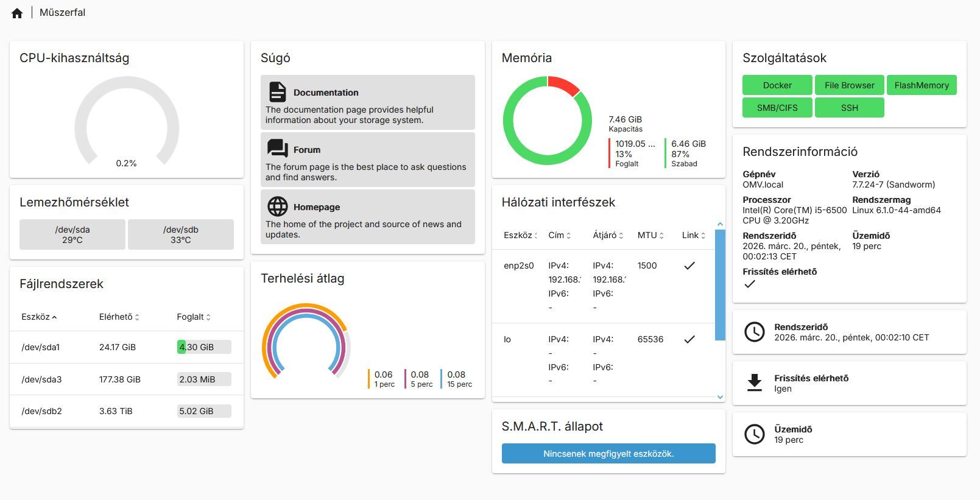Open the Documentation page icon
980x500 pixels.
[x=277, y=92]
